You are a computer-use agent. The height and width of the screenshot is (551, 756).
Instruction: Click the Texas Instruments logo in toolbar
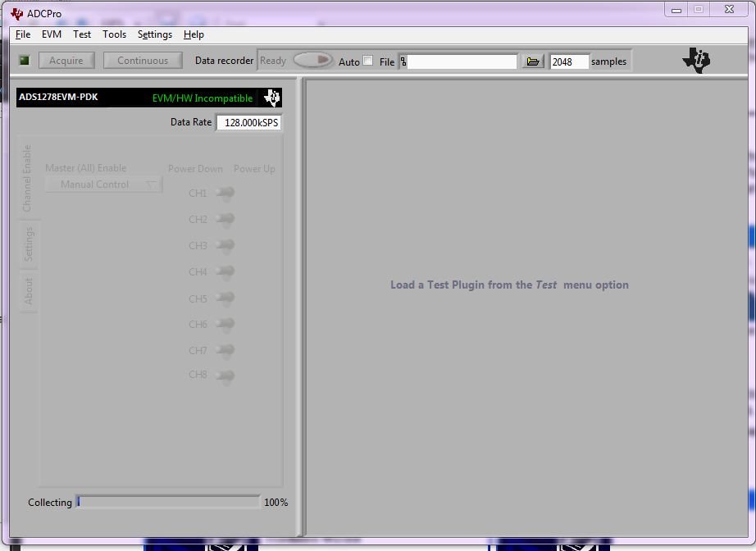(697, 60)
